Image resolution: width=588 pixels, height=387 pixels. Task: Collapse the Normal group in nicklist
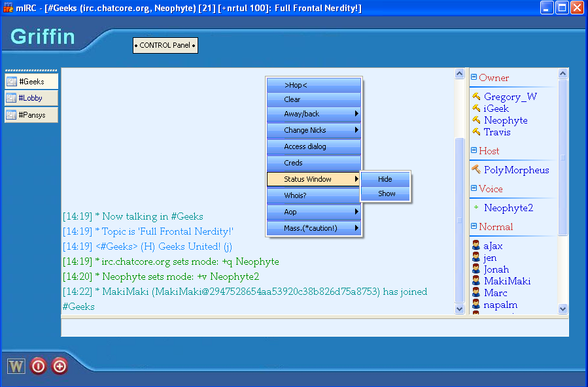pyautogui.click(x=474, y=226)
